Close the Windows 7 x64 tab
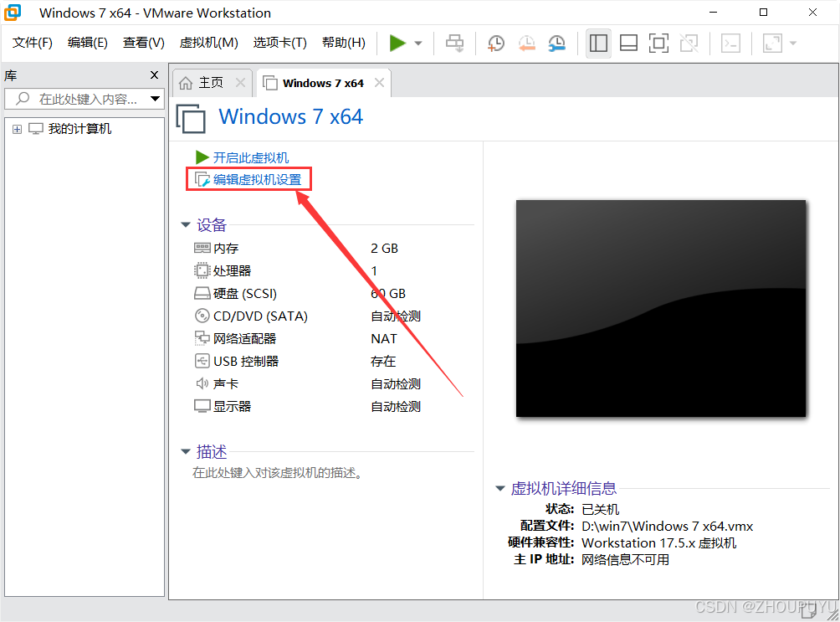Image resolution: width=840 pixels, height=622 pixels. click(x=379, y=83)
